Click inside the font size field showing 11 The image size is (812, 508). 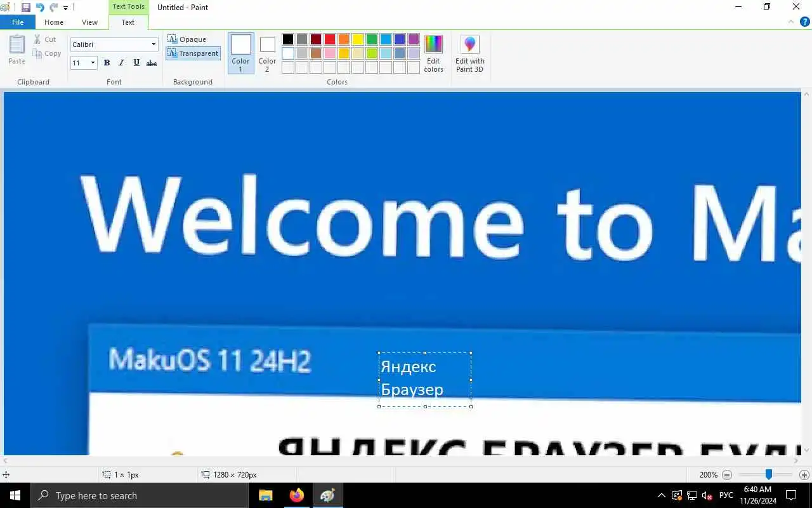click(x=79, y=63)
